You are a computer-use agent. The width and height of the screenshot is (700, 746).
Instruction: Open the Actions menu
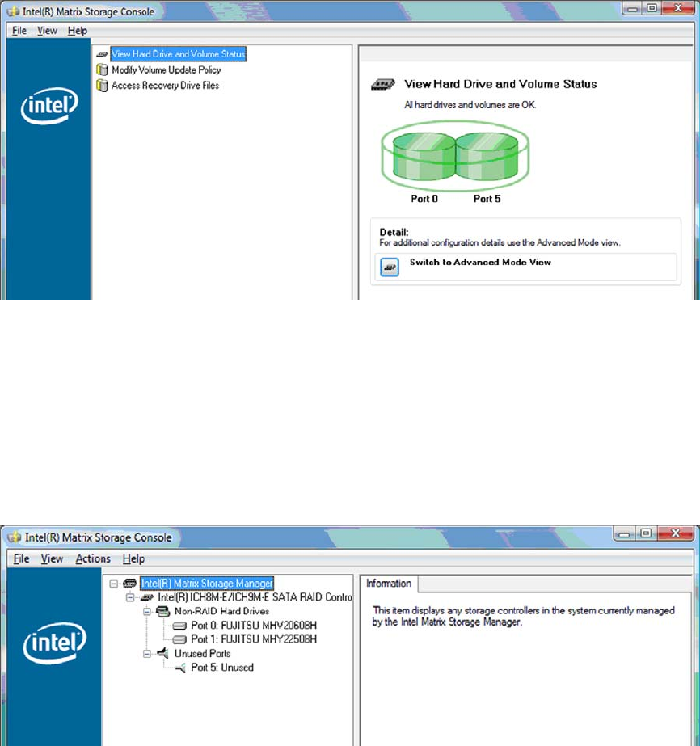pyautogui.click(x=93, y=558)
